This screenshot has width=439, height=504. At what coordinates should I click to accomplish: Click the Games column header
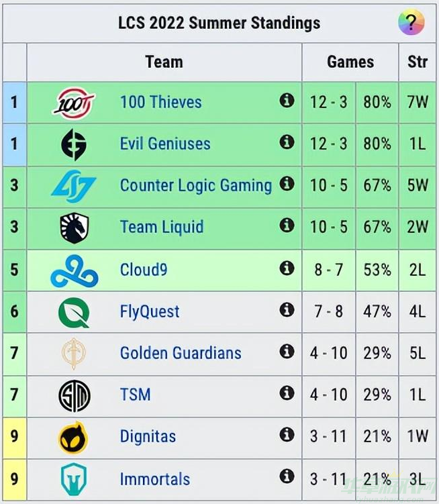(x=350, y=62)
